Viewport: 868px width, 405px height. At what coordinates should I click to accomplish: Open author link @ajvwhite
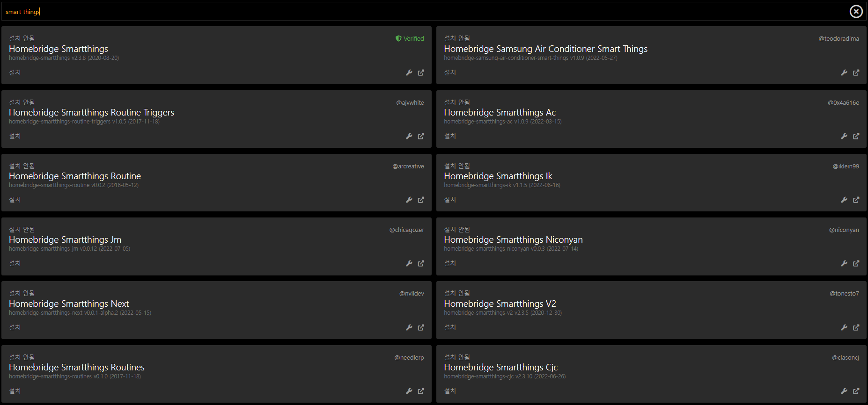click(x=410, y=102)
